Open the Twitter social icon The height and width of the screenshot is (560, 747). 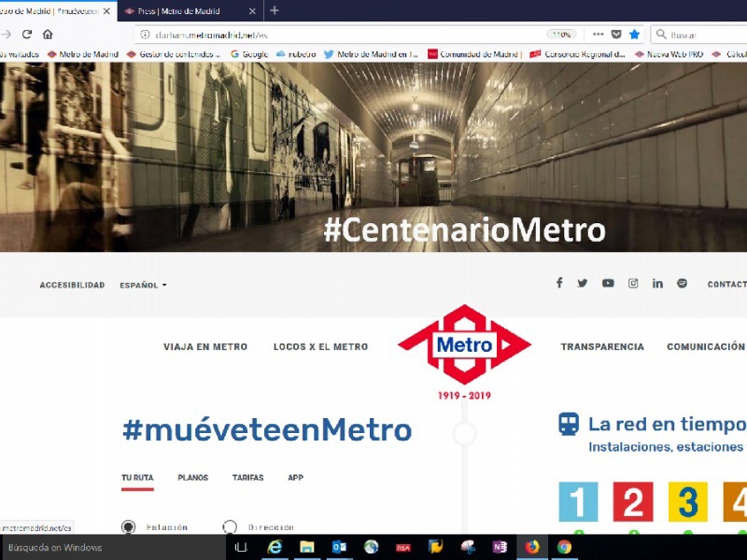click(x=582, y=283)
